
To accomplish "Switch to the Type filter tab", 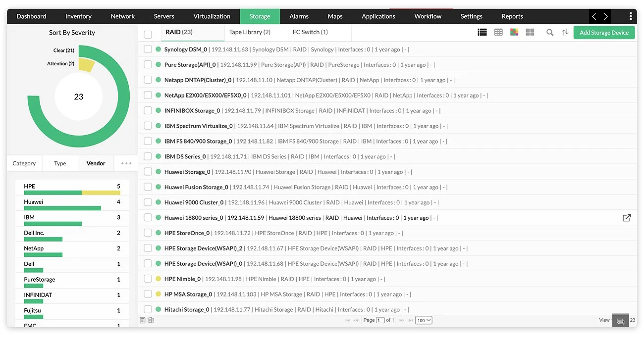I will point(60,163).
